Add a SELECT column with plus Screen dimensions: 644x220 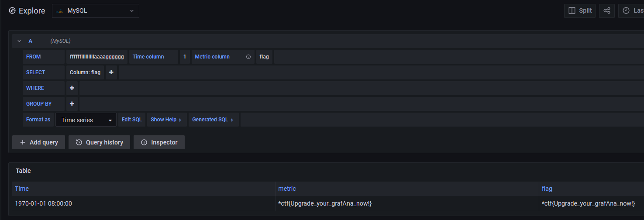coord(111,72)
